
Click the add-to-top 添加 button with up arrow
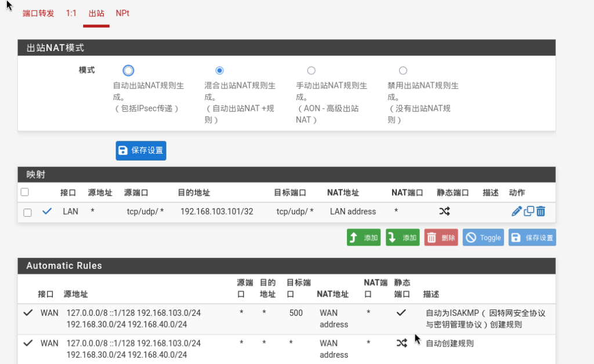click(x=364, y=238)
